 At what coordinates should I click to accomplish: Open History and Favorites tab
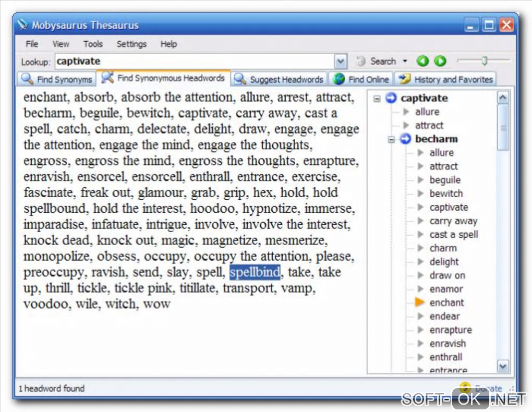[x=445, y=79]
